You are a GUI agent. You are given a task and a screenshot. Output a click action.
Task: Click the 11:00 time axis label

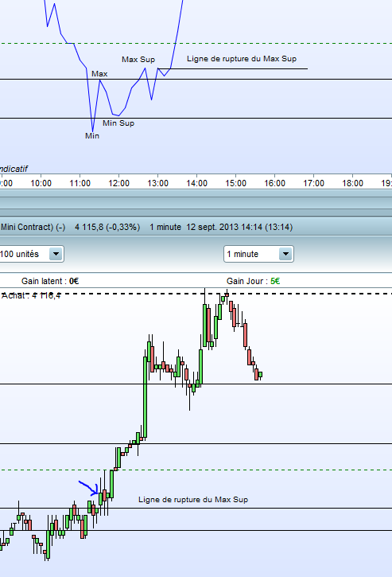[x=80, y=183]
